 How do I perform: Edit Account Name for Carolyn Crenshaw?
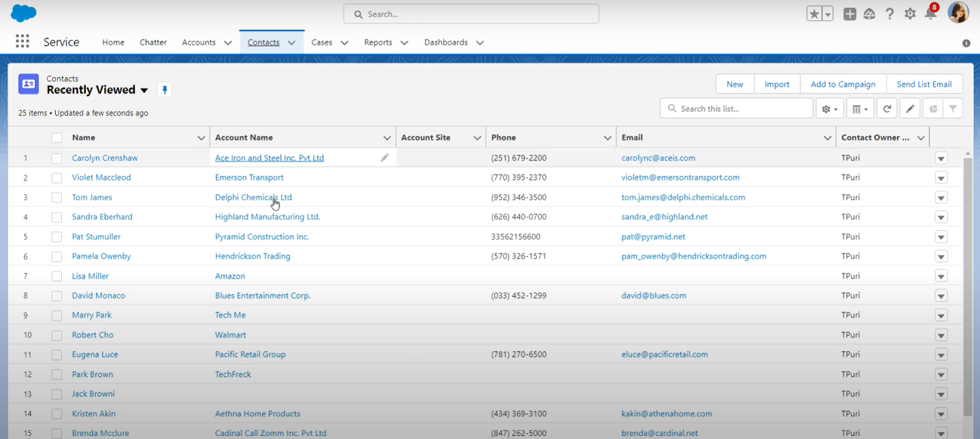385,157
